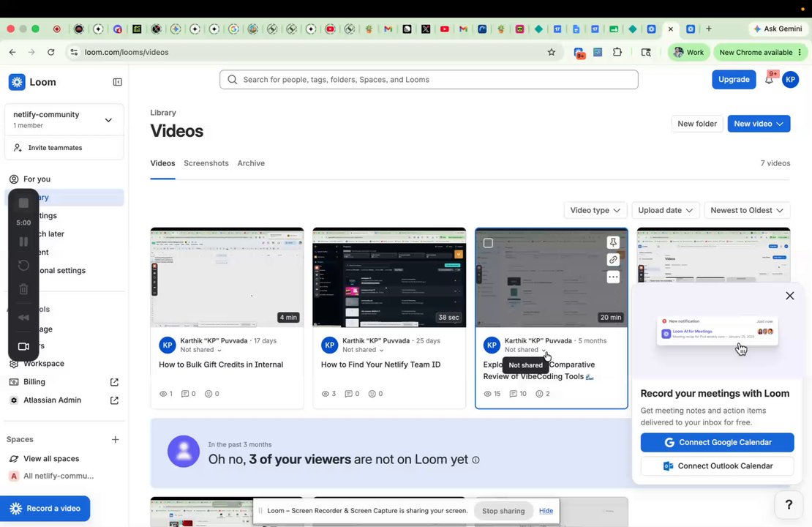Connect Outlook Calendar
The height and width of the screenshot is (527, 812).
click(x=717, y=466)
